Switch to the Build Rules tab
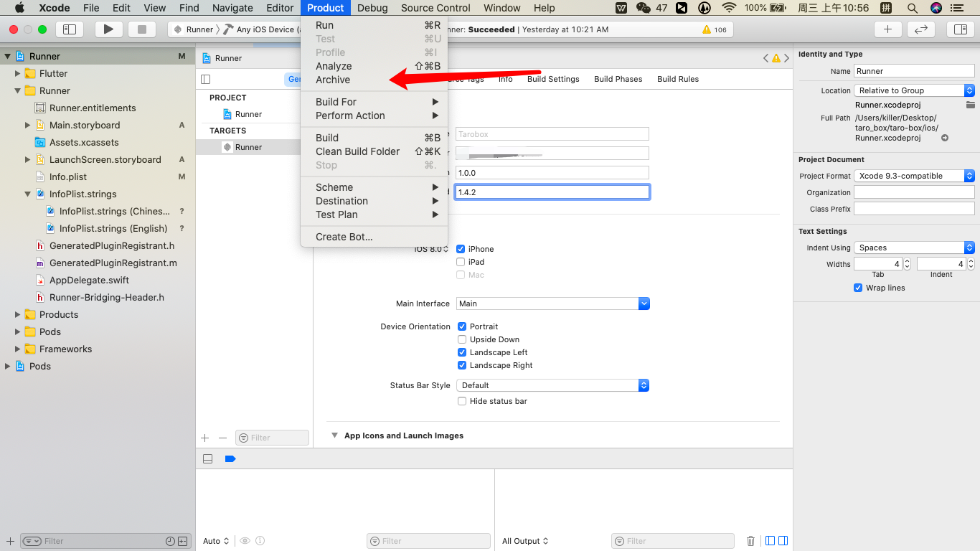This screenshot has height=551, width=980. [678, 79]
